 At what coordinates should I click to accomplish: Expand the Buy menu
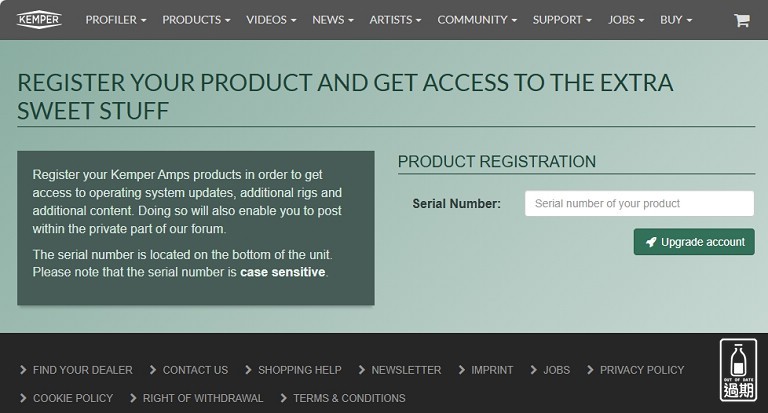pos(676,20)
